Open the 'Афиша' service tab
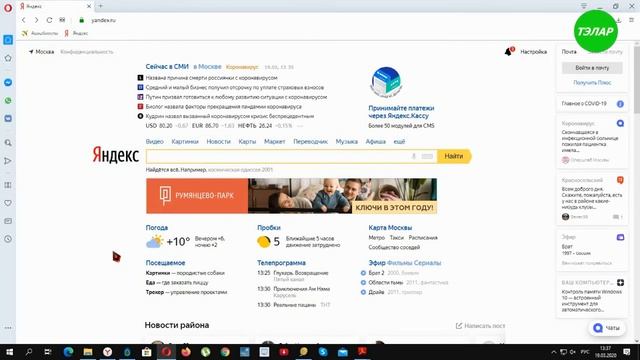Image resolution: width=640 pixels, height=360 pixels. point(376,142)
